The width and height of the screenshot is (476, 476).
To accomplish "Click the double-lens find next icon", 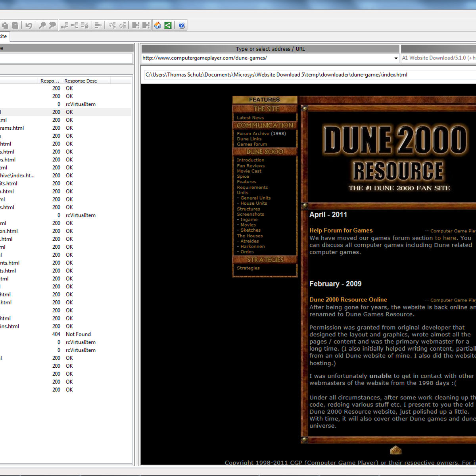I will pos(52,25).
